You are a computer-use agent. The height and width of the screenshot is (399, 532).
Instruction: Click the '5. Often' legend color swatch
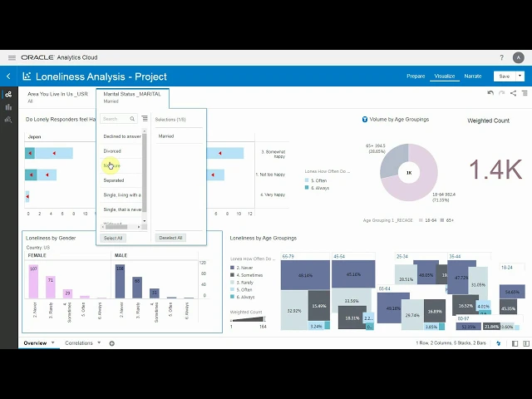[x=307, y=180]
